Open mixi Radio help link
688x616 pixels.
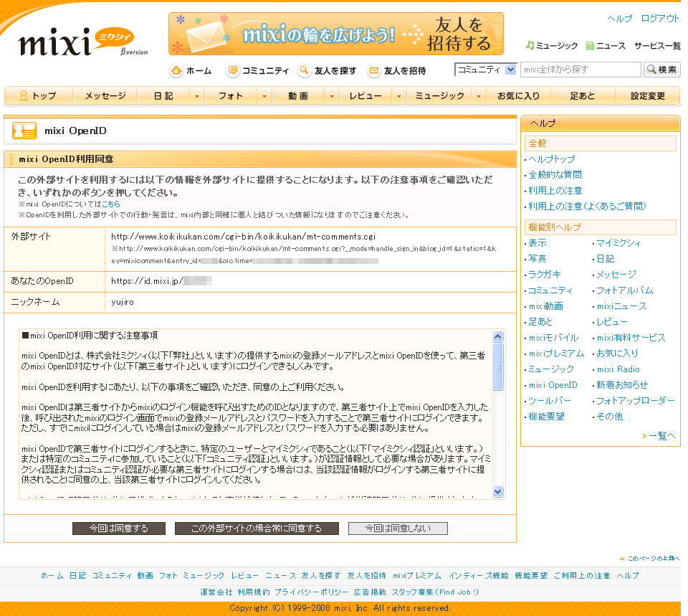pos(618,369)
